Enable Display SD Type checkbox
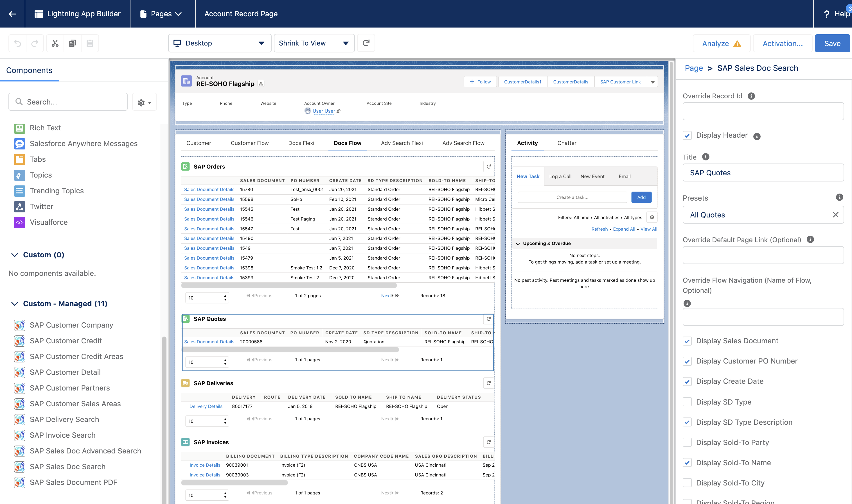This screenshot has height=504, width=852. (x=687, y=402)
